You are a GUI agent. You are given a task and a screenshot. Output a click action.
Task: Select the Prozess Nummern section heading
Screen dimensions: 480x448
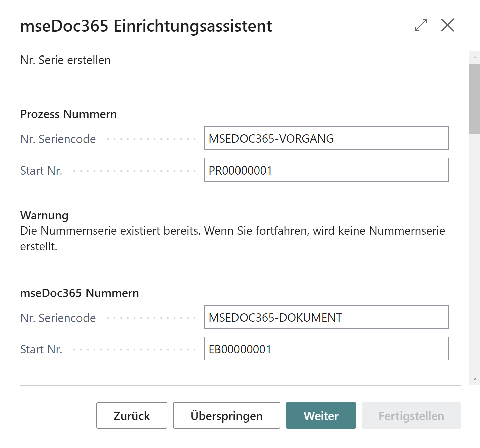pyautogui.click(x=68, y=114)
